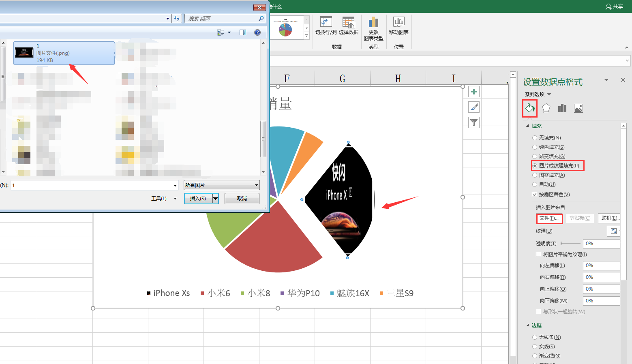This screenshot has width=632, height=364.
Task: Select the 无填充 radio button
Action: pos(535,138)
